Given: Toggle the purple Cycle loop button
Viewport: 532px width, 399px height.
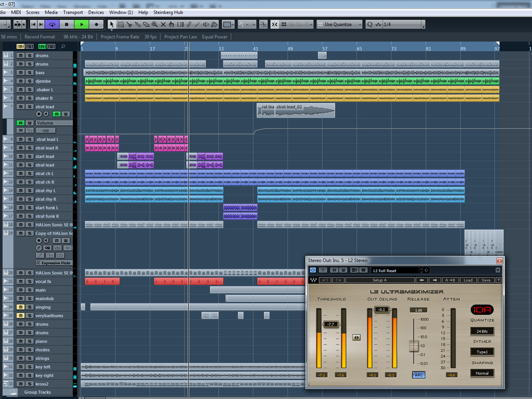Looking at the screenshot, I should [52, 24].
